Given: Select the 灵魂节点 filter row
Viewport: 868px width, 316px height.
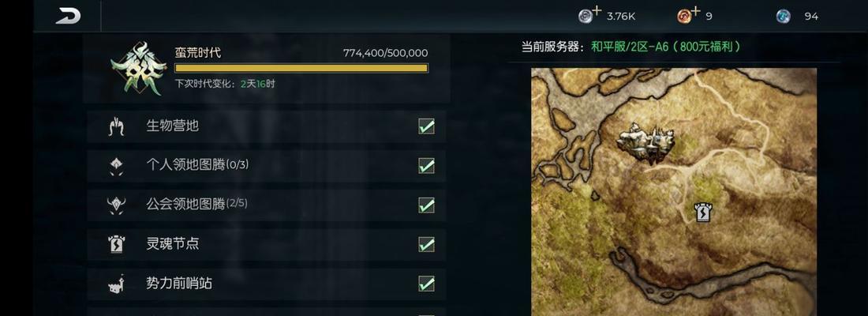Looking at the screenshot, I should point(266,244).
